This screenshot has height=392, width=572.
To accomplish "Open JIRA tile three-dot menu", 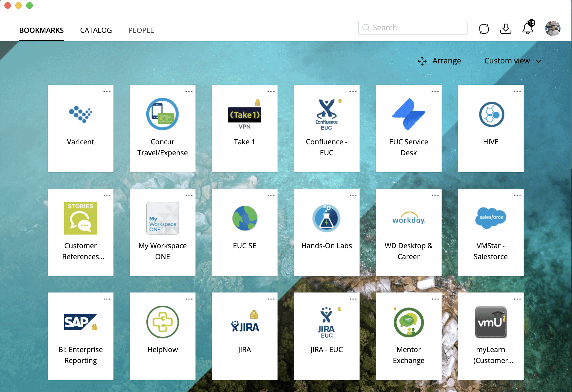I will click(271, 299).
